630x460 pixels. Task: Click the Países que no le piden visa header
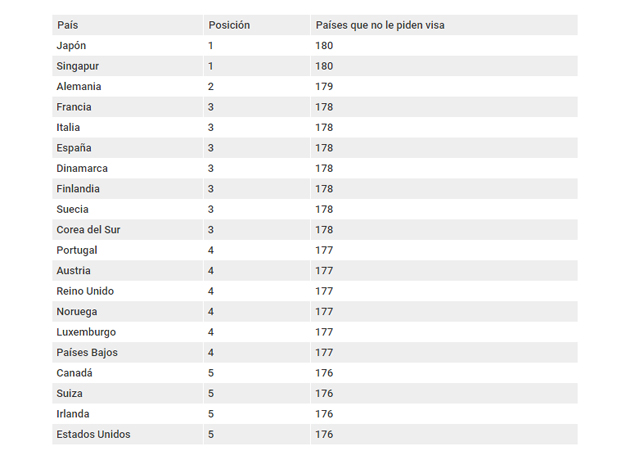tap(379, 25)
